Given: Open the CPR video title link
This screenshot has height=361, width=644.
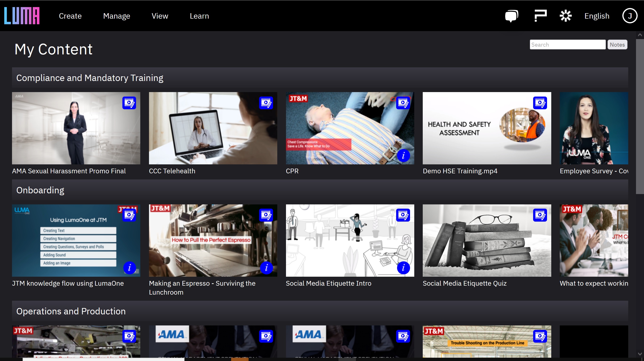Looking at the screenshot, I should pos(292,171).
